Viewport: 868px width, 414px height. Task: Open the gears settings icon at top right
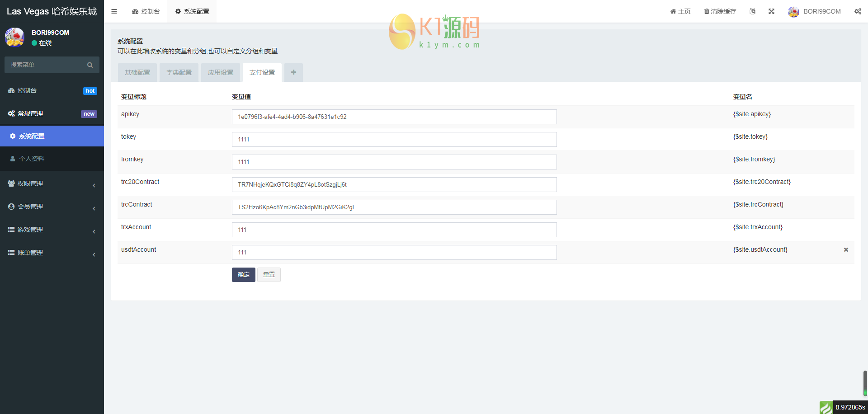(x=858, y=11)
